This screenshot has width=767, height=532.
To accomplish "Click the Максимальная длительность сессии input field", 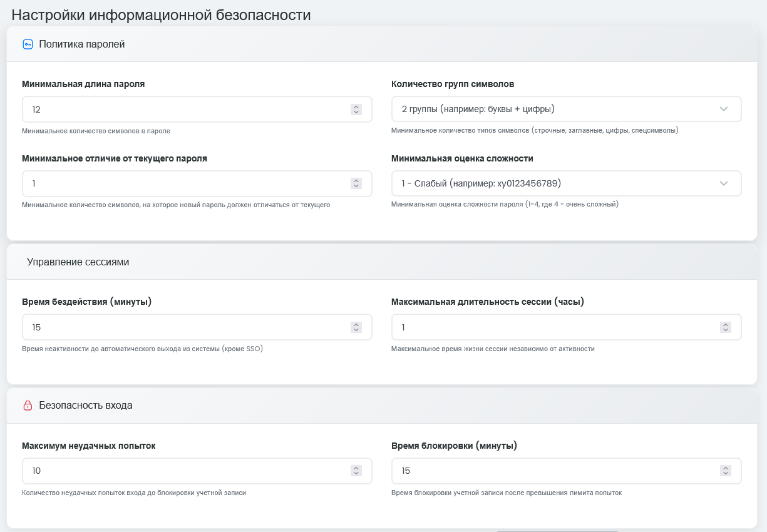I will (x=566, y=327).
